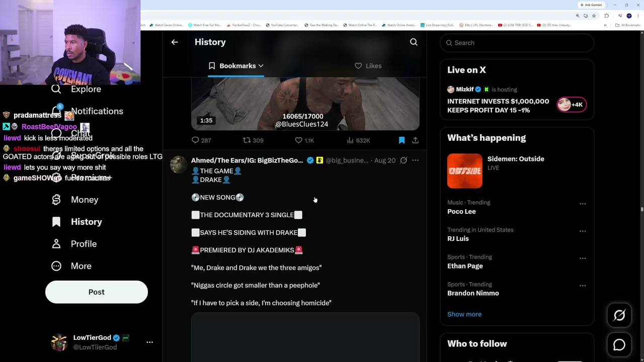Expand the Bookmarks tab dropdown chevron
644x362 pixels.
(261, 66)
